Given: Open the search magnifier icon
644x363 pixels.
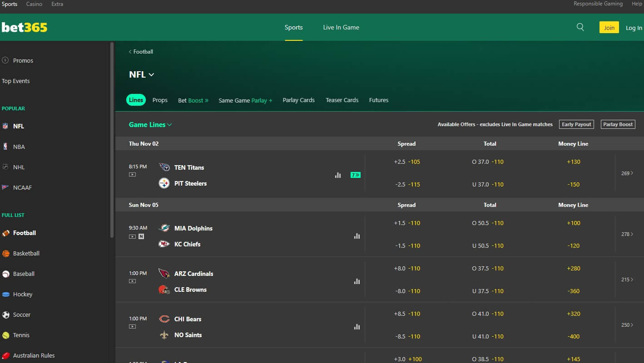Looking at the screenshot, I should pyautogui.click(x=580, y=27).
